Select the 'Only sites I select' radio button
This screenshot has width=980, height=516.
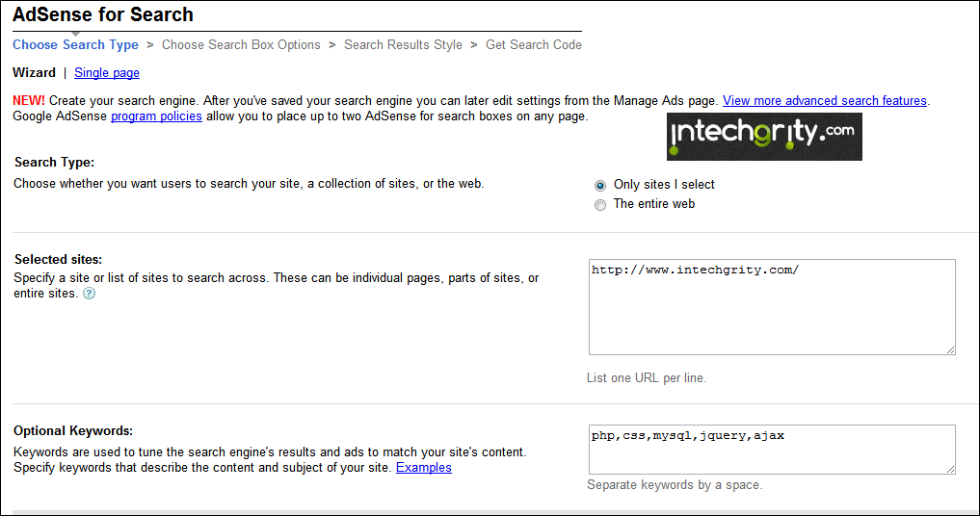pyautogui.click(x=600, y=186)
